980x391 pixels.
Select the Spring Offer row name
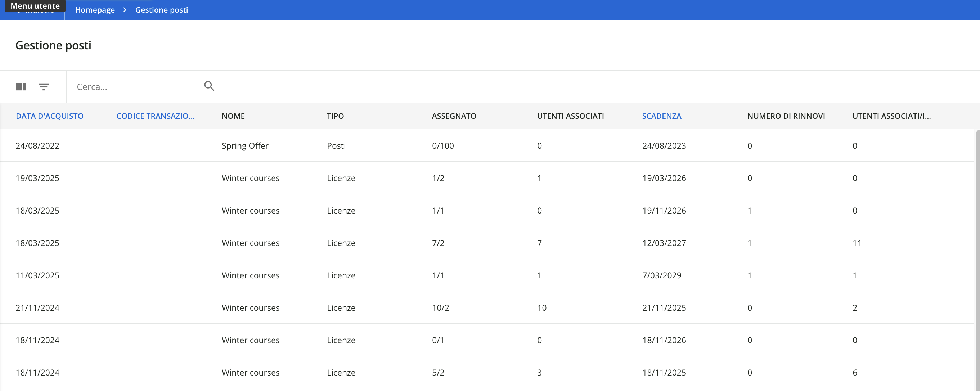click(x=245, y=146)
